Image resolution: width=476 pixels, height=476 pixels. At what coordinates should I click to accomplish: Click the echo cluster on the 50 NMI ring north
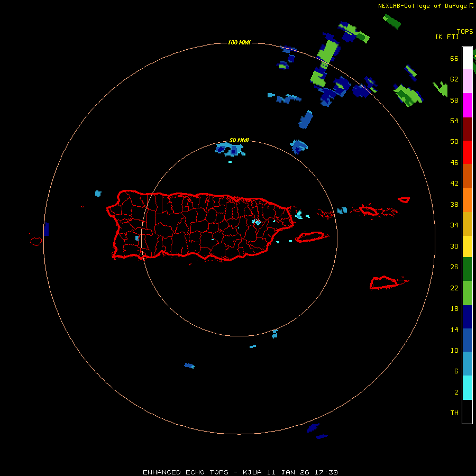tap(230, 149)
